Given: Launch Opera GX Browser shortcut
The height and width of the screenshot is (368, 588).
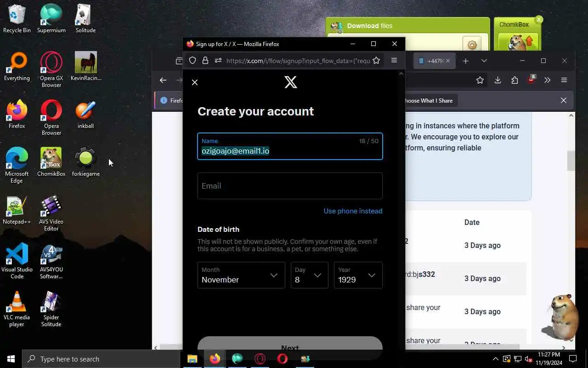Looking at the screenshot, I should [51, 69].
